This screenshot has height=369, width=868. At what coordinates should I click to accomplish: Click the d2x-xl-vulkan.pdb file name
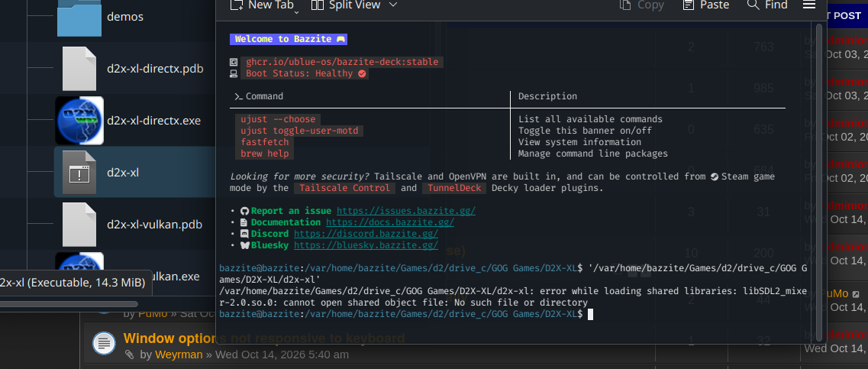tap(154, 225)
